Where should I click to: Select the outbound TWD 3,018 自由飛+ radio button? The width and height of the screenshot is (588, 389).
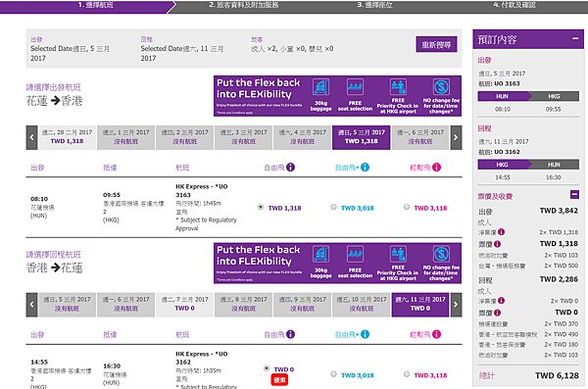coord(333,207)
